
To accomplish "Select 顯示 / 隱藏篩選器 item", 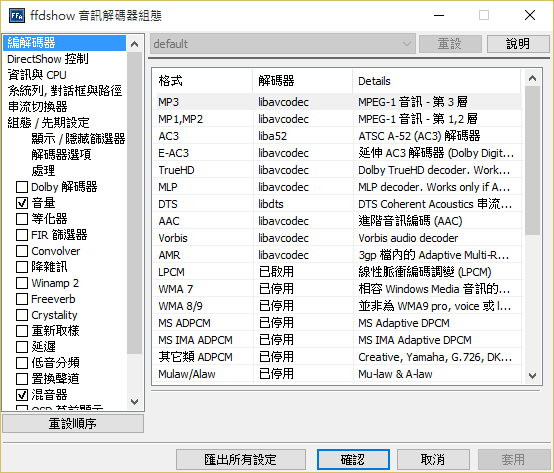I will tap(78, 138).
